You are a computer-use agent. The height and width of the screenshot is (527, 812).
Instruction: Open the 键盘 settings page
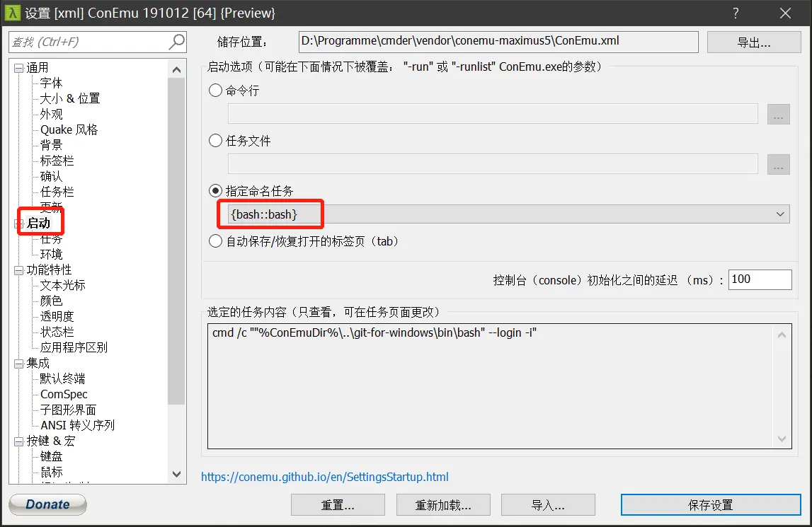[51, 456]
